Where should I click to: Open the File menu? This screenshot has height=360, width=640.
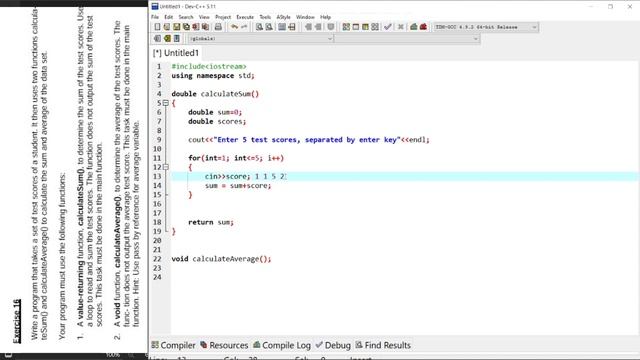(x=155, y=17)
